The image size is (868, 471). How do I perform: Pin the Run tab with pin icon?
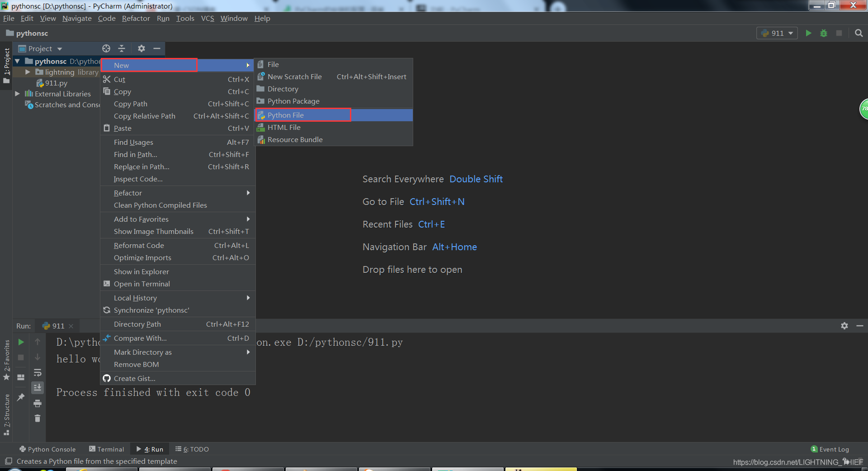(21, 397)
